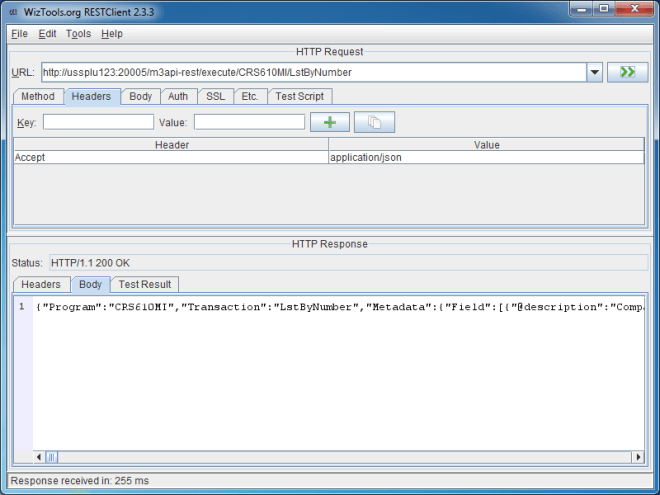Image resolution: width=660 pixels, height=495 pixels.
Task: Click the green plus add header button
Action: 330,122
